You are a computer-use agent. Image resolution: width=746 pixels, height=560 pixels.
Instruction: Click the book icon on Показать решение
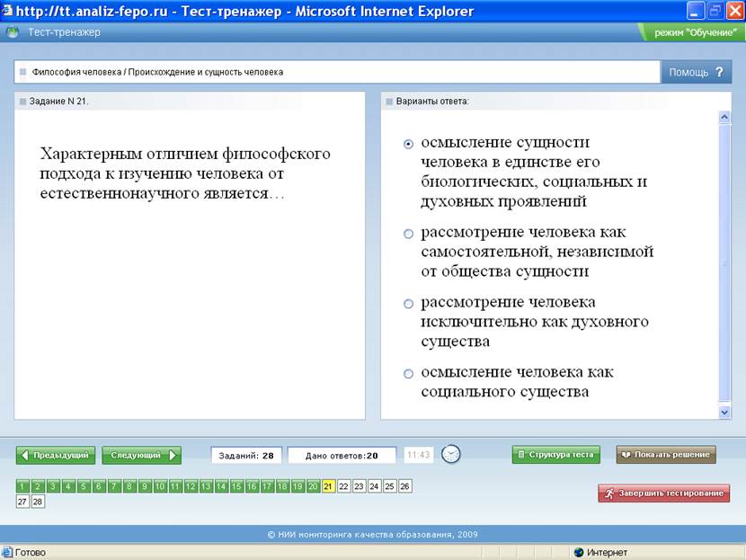626,455
